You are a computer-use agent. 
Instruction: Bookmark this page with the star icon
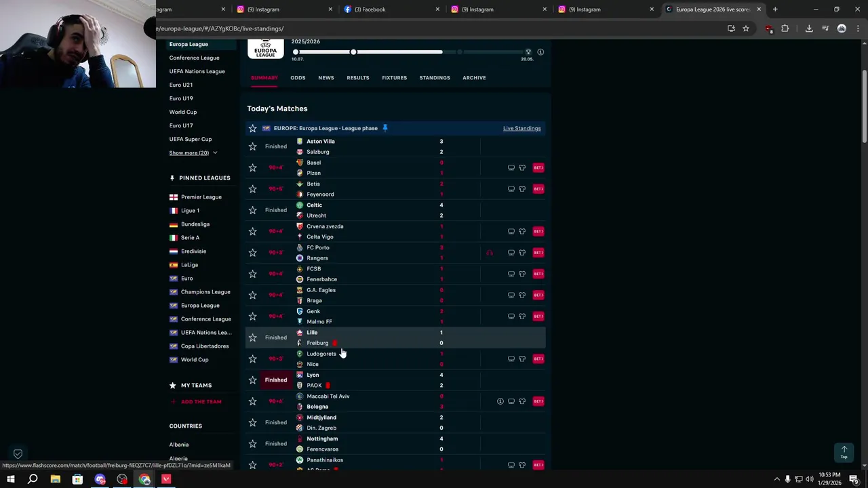746,28
